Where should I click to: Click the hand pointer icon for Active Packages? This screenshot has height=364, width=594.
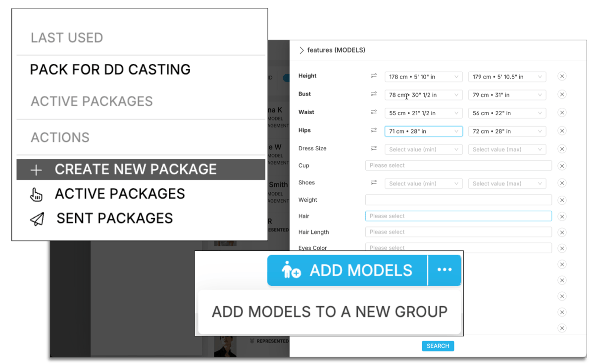tap(36, 195)
